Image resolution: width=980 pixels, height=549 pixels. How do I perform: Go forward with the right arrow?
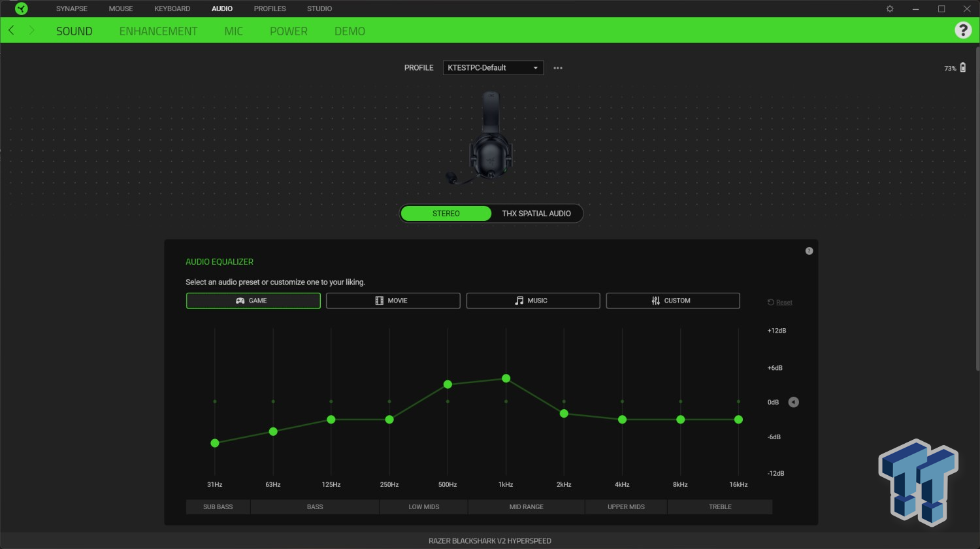(31, 31)
